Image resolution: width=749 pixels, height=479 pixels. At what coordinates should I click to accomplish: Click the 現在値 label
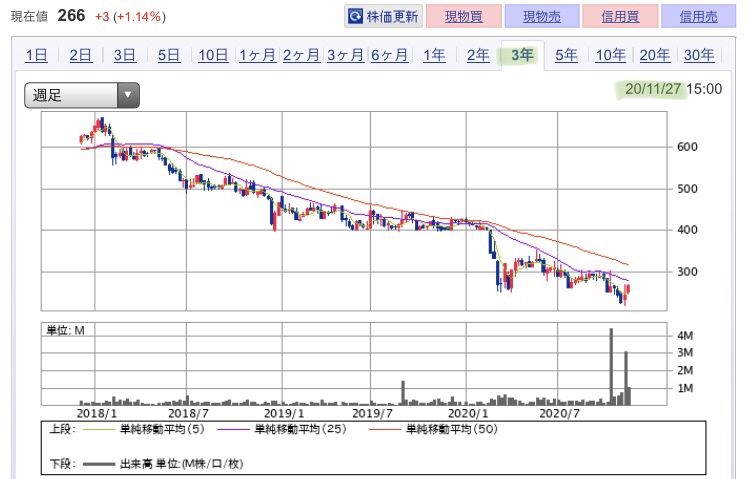(x=30, y=17)
